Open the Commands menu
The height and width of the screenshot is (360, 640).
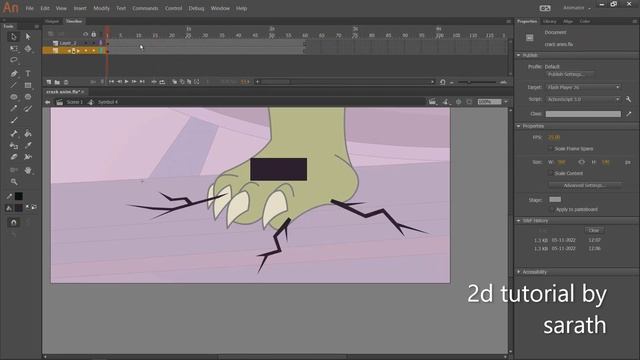click(x=145, y=8)
